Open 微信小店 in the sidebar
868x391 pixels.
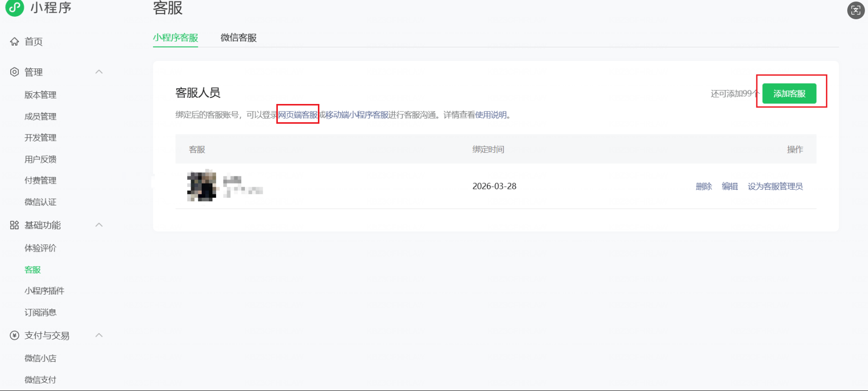(41, 359)
